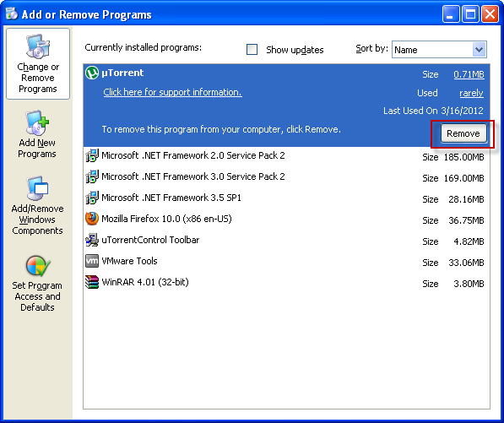This screenshot has width=504, height=423.
Task: Select uTorrentControl Toolbar entry
Action: [286, 241]
